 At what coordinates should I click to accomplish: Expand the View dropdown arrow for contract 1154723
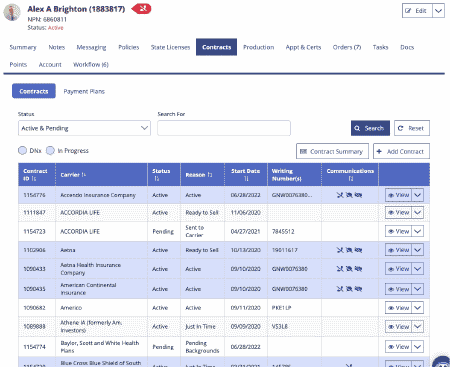click(x=418, y=231)
